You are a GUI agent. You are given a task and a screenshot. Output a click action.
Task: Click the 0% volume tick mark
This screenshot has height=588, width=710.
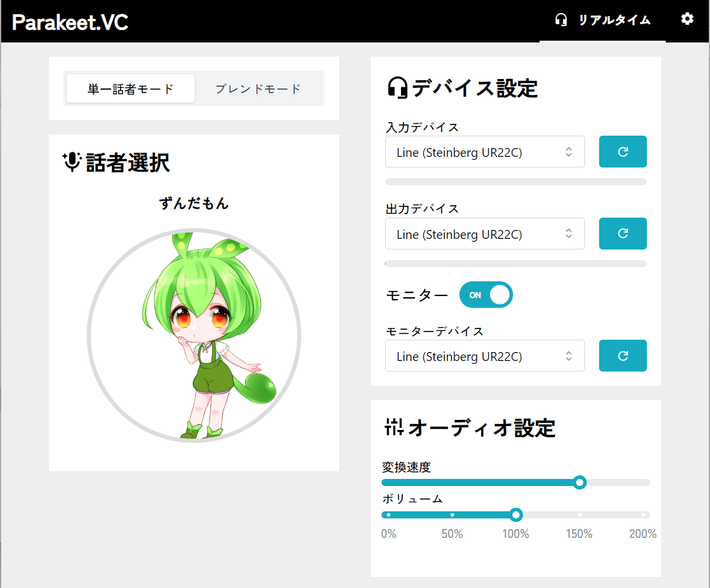[x=389, y=515]
